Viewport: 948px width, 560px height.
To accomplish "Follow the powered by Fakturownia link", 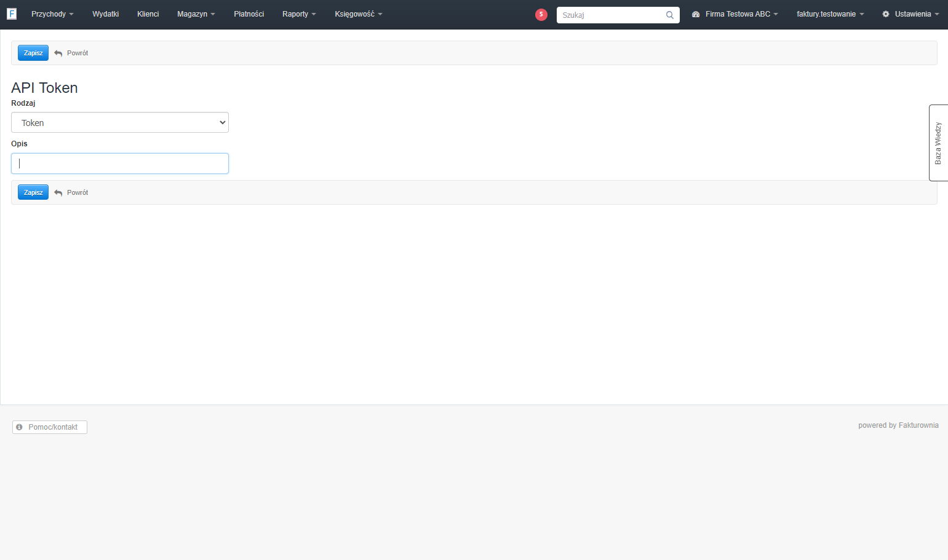I will pos(898,425).
